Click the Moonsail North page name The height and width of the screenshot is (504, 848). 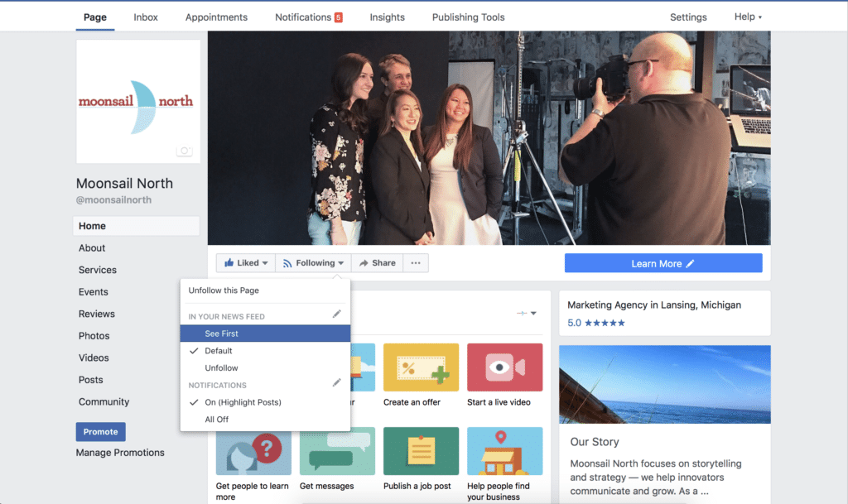click(124, 183)
